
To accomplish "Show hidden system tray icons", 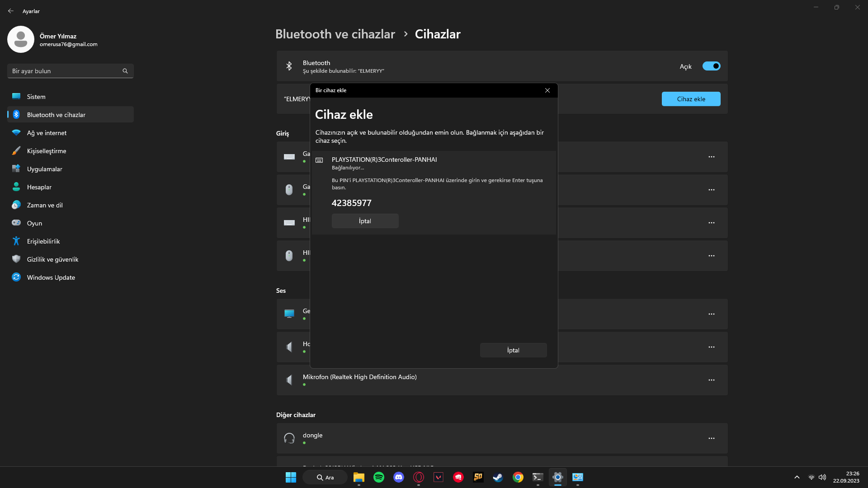I will [797, 477].
